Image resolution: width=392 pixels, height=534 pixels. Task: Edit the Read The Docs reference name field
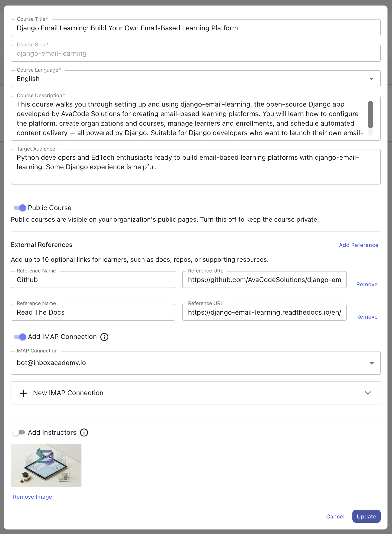pos(93,312)
